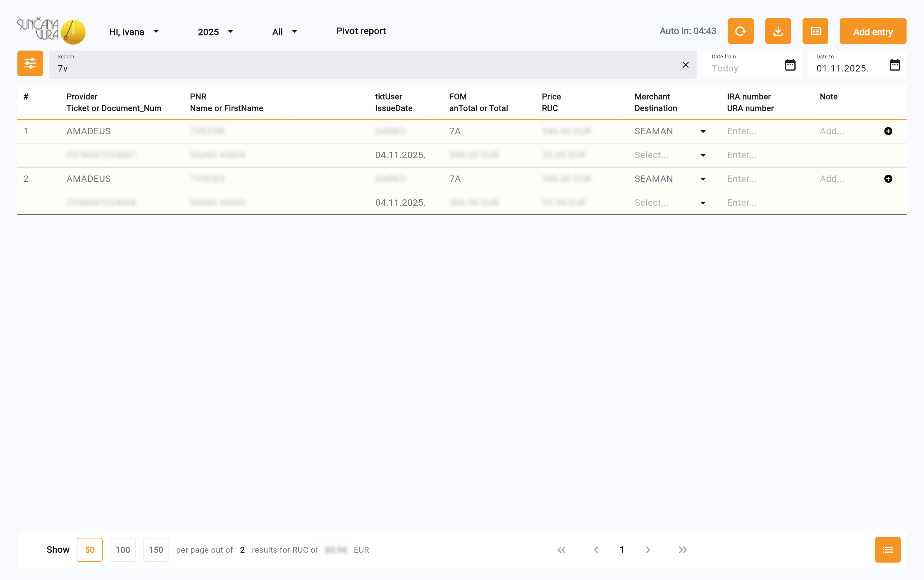This screenshot has height=580, width=924.
Task: Click plus icon on row 1
Action: [x=888, y=131]
